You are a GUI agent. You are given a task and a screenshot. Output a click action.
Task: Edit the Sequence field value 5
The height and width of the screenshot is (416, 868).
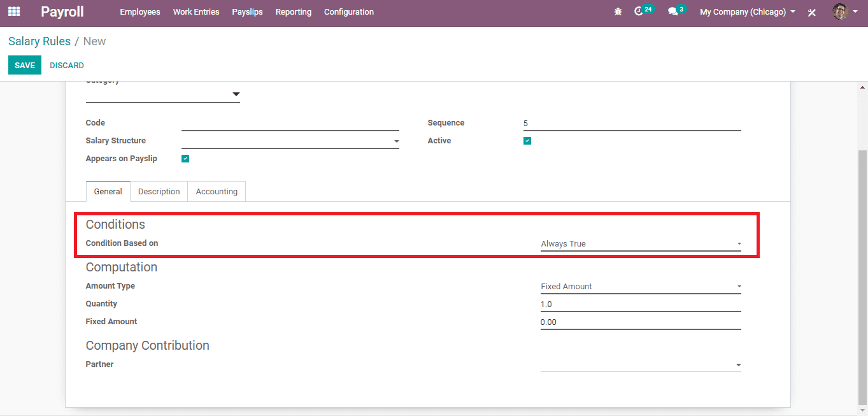(632, 124)
